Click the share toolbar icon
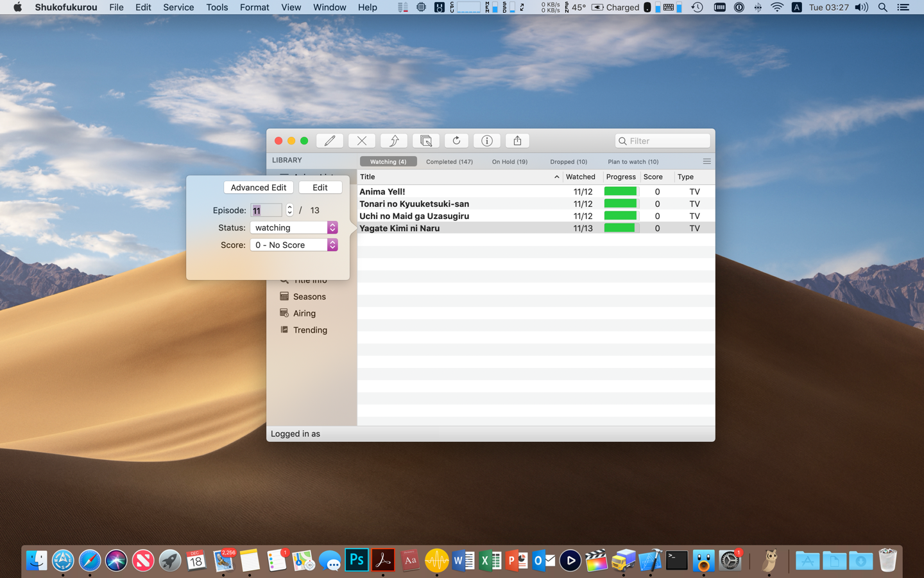924x578 pixels. [517, 141]
